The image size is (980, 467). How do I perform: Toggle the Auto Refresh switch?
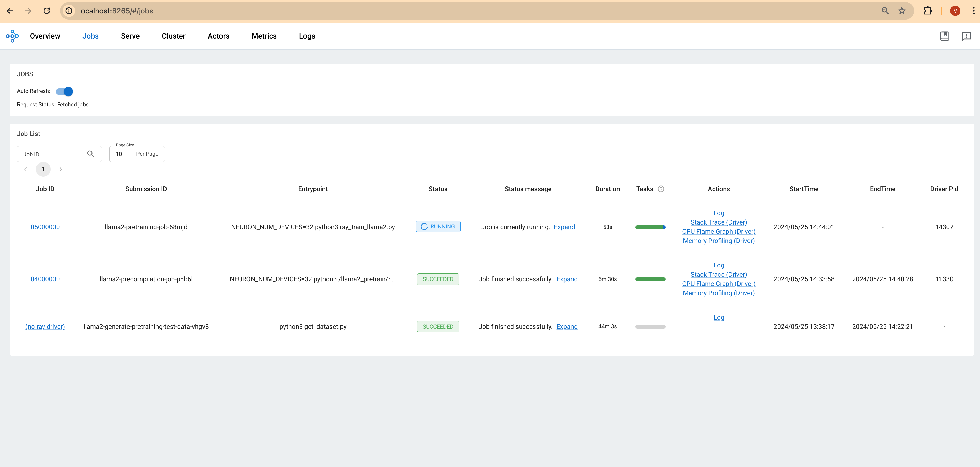click(64, 91)
